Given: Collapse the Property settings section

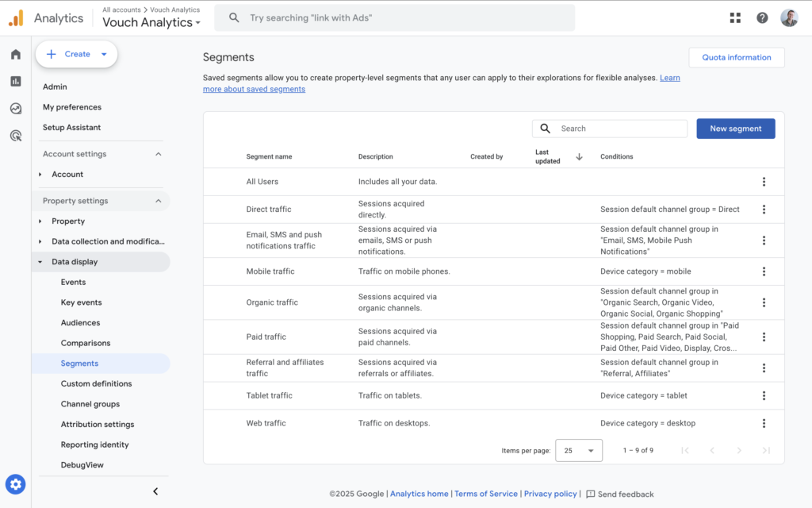Looking at the screenshot, I should (159, 201).
